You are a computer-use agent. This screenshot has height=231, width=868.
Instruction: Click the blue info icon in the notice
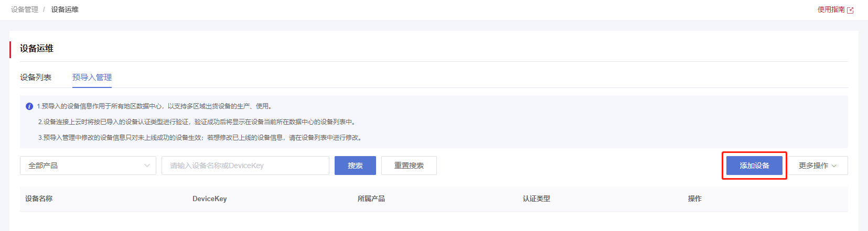click(29, 106)
